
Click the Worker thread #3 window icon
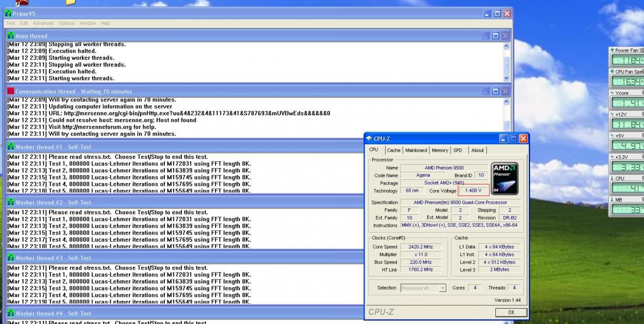click(11, 258)
